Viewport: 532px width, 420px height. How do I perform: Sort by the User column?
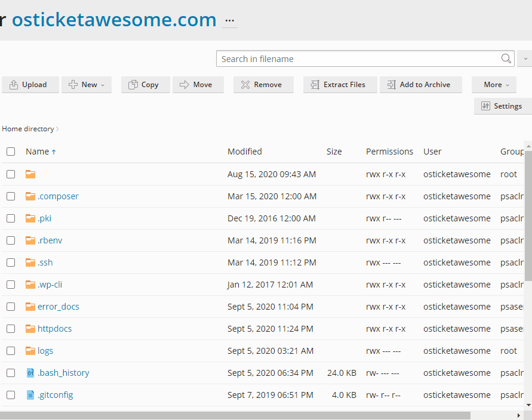432,152
